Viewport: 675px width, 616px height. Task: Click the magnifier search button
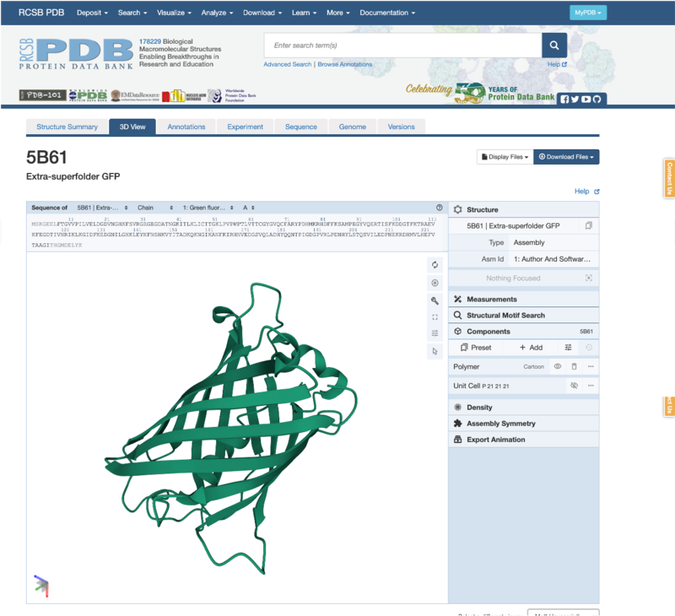554,46
